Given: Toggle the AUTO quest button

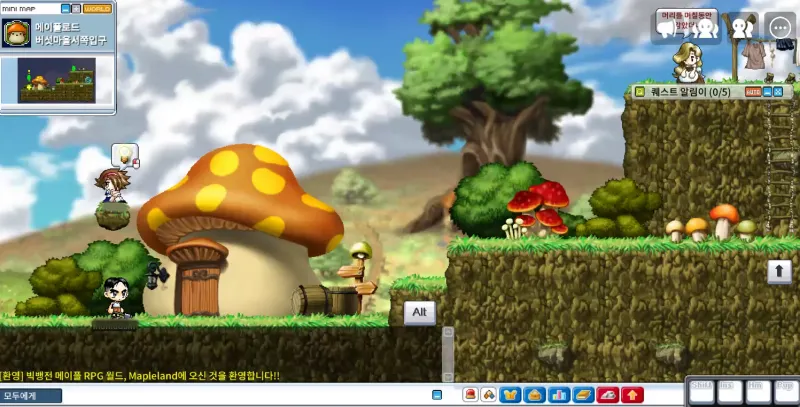Looking at the screenshot, I should coord(753,92).
